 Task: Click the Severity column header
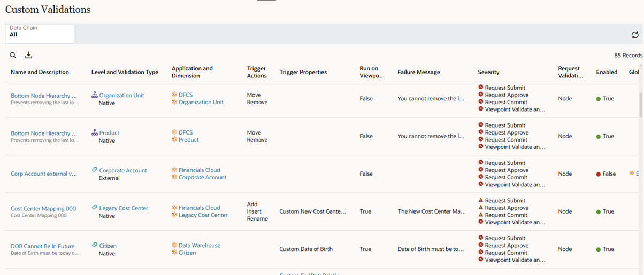[488, 72]
